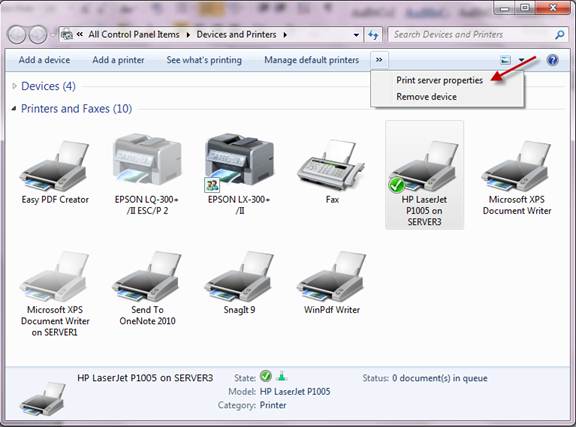
Task: Minimize the Devices and Printers window
Action: [x=505, y=7]
